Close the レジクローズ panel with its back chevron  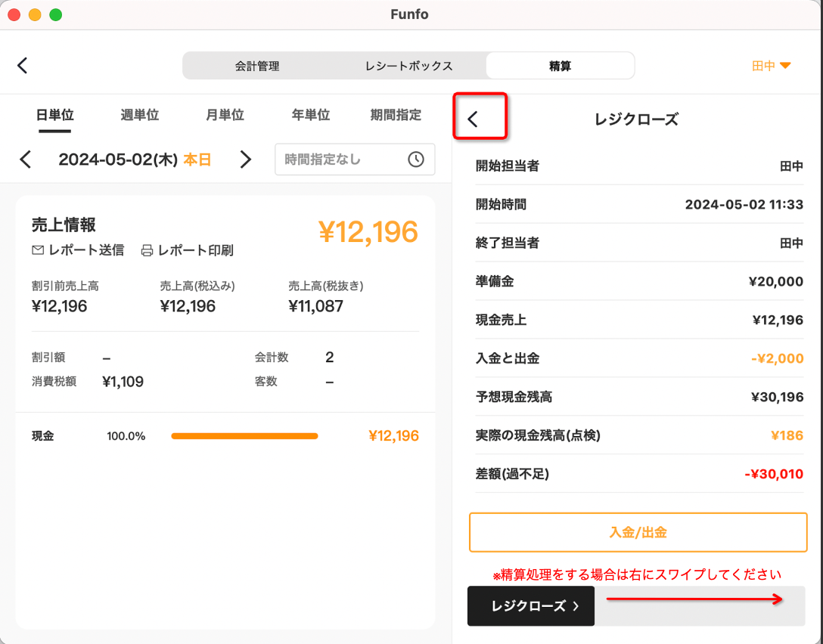tap(473, 119)
